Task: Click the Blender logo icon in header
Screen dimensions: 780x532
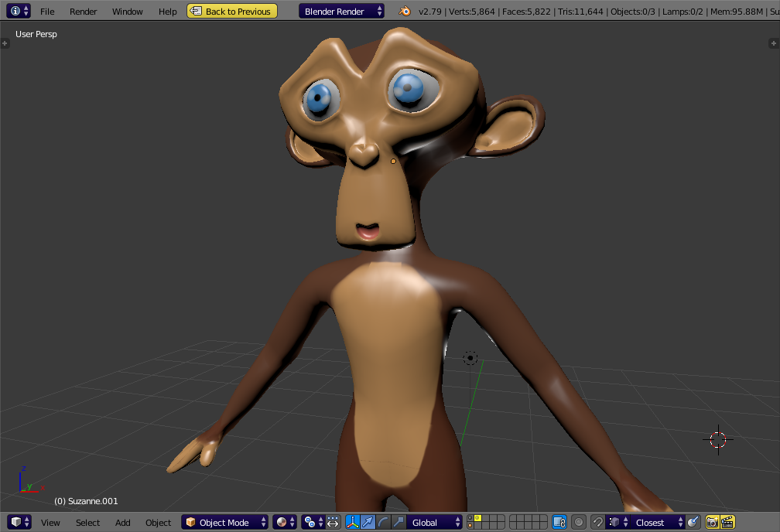Action: coord(405,11)
